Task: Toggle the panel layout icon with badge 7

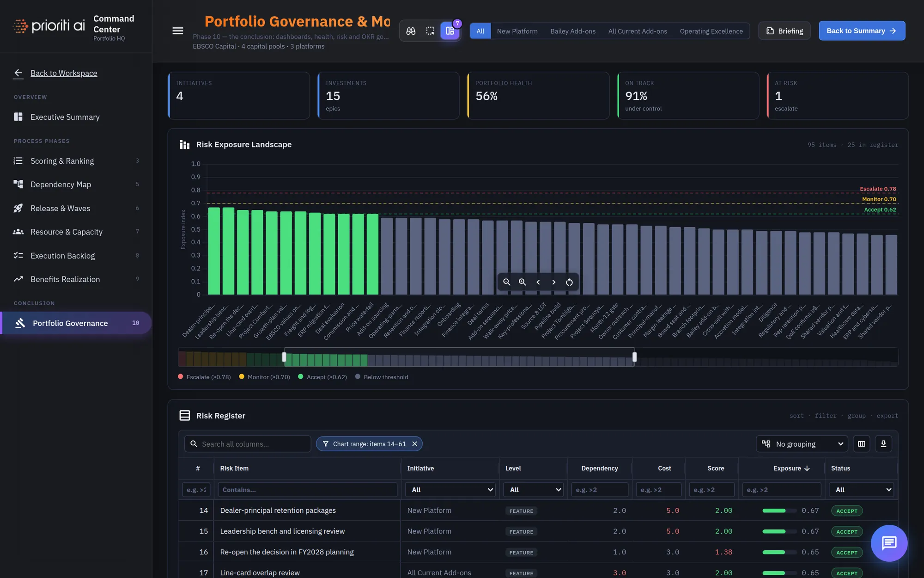Action: point(450,31)
